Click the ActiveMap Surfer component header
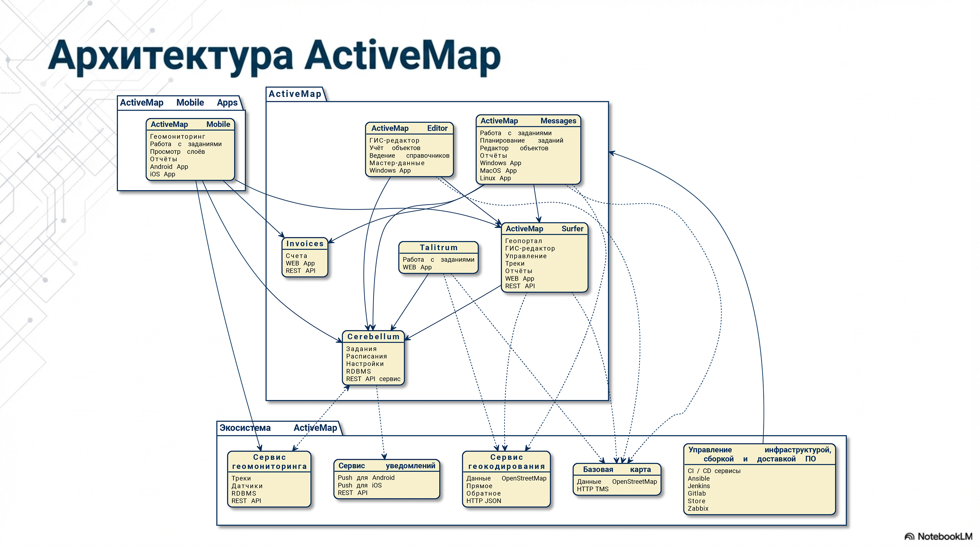The height and width of the screenshot is (547, 980). tap(544, 229)
